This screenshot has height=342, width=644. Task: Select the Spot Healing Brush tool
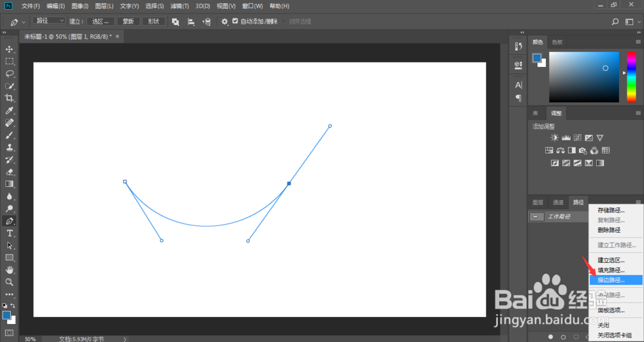click(x=10, y=123)
